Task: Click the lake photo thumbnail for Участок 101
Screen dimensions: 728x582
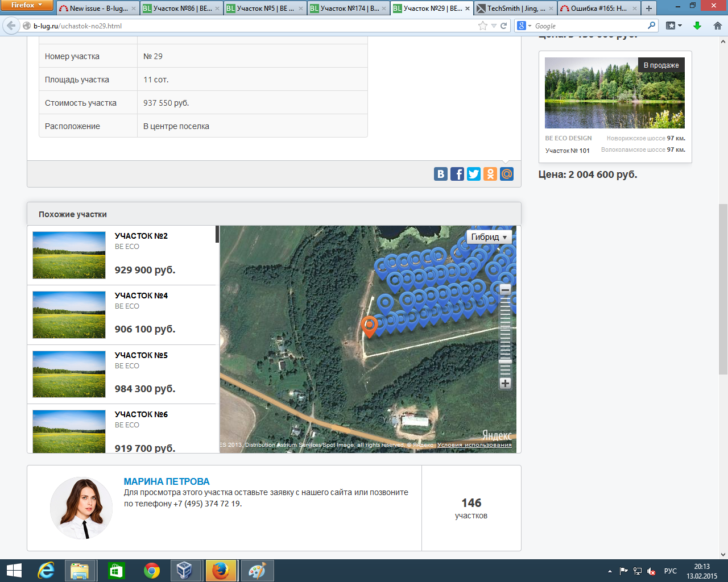Action: tap(614, 93)
